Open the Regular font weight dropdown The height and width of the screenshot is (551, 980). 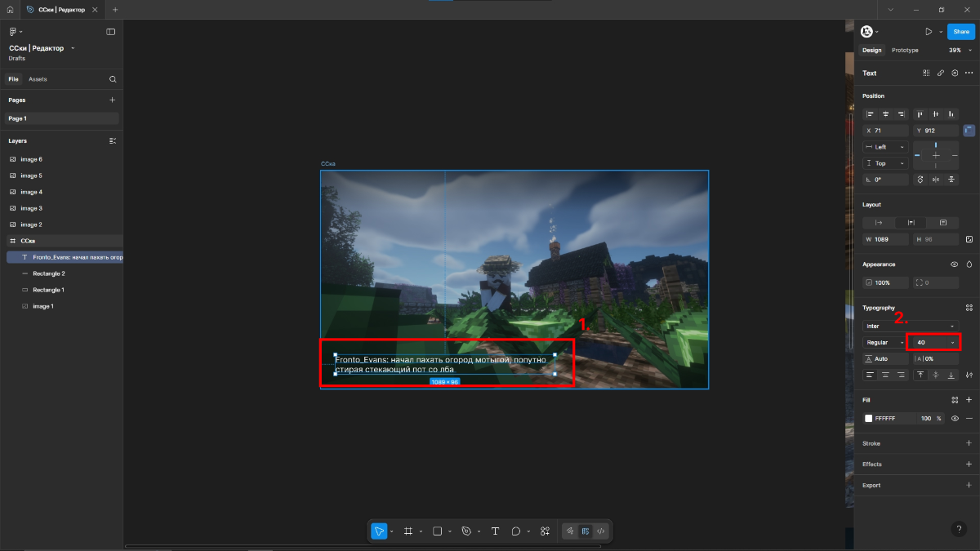pos(884,343)
